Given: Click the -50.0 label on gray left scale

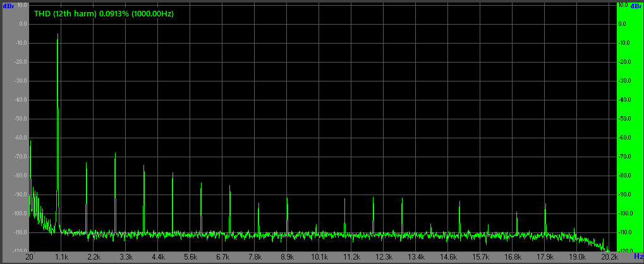Looking at the screenshot, I should pos(21,119).
